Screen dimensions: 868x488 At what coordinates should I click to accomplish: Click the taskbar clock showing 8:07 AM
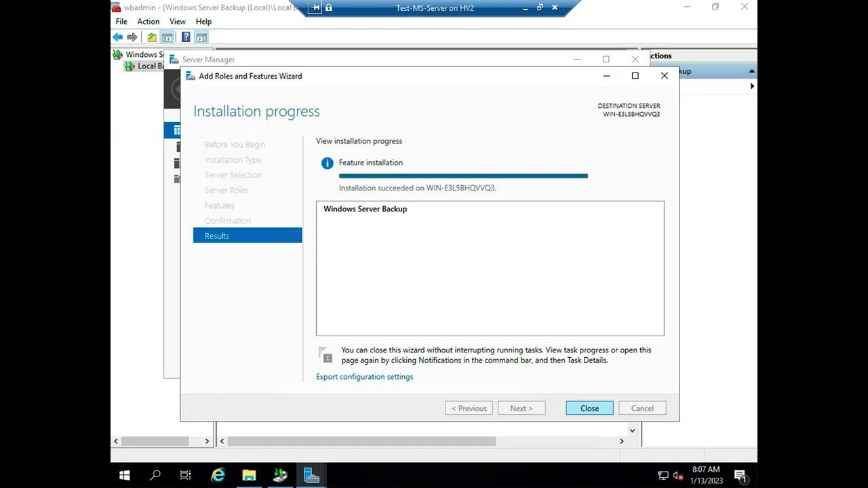pos(706,475)
